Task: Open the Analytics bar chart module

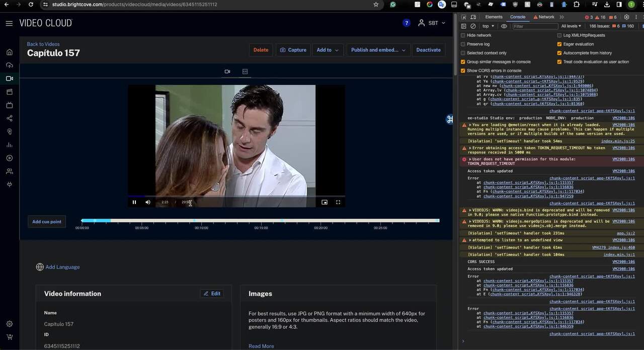Action: pyautogui.click(x=9, y=145)
